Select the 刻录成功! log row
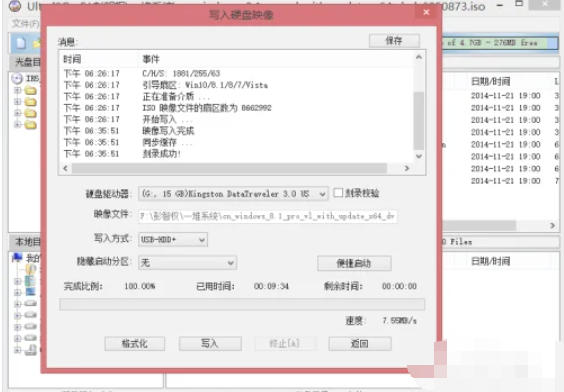The image size is (564, 392). pos(237,154)
